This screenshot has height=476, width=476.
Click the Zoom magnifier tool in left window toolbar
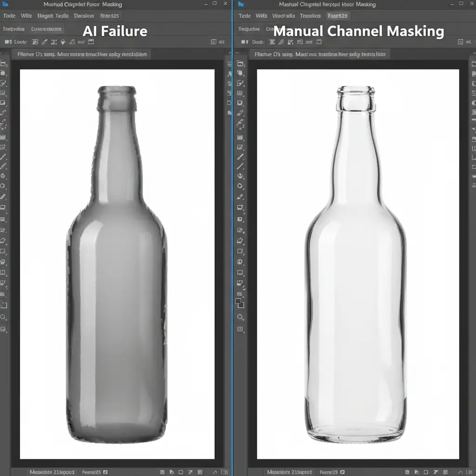tap(3, 317)
